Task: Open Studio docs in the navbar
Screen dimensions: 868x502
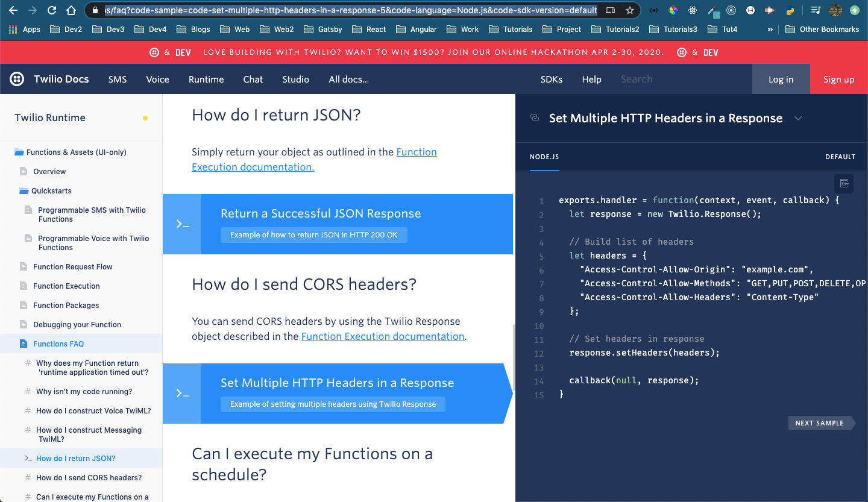Action: [x=295, y=79]
